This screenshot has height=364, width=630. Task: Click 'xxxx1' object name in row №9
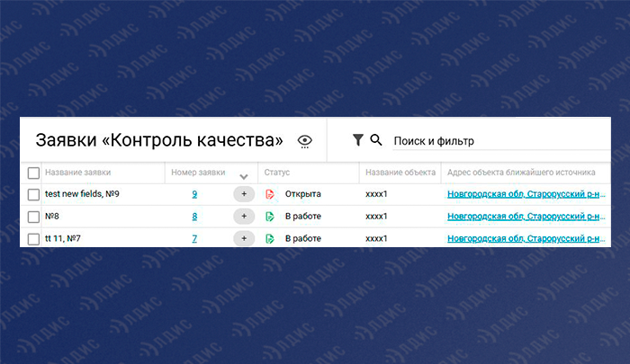click(x=376, y=194)
